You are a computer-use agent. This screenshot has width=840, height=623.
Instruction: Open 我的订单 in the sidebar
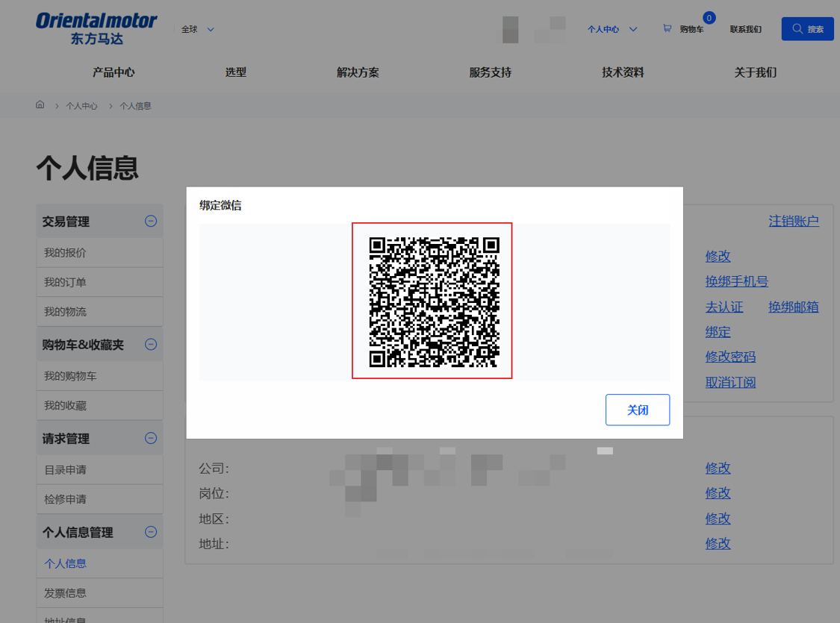[65, 282]
